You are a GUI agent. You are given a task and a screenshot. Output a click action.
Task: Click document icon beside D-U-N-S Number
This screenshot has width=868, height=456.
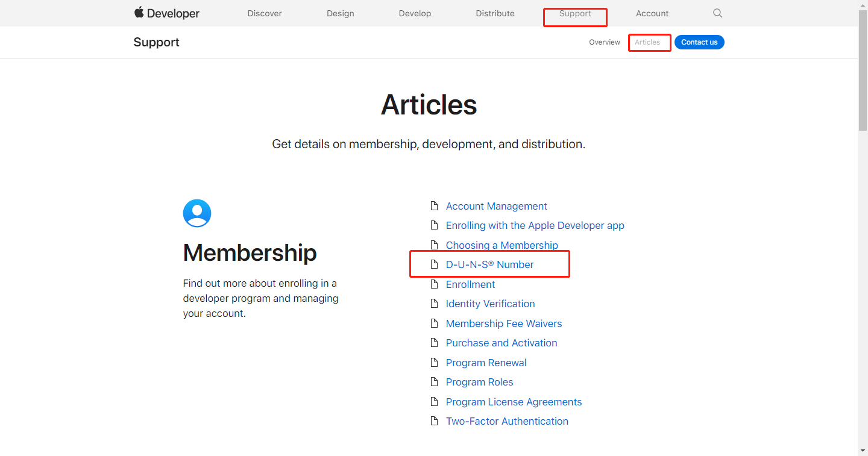[434, 264]
